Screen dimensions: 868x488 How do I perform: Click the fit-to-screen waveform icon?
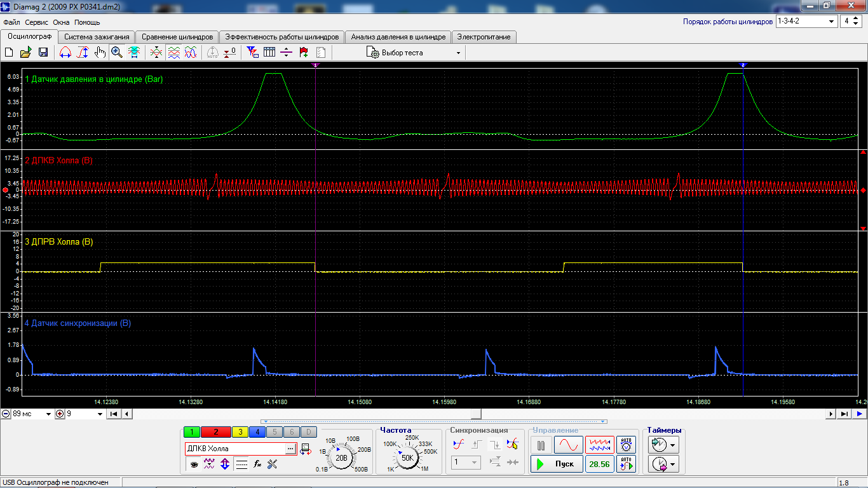point(134,53)
